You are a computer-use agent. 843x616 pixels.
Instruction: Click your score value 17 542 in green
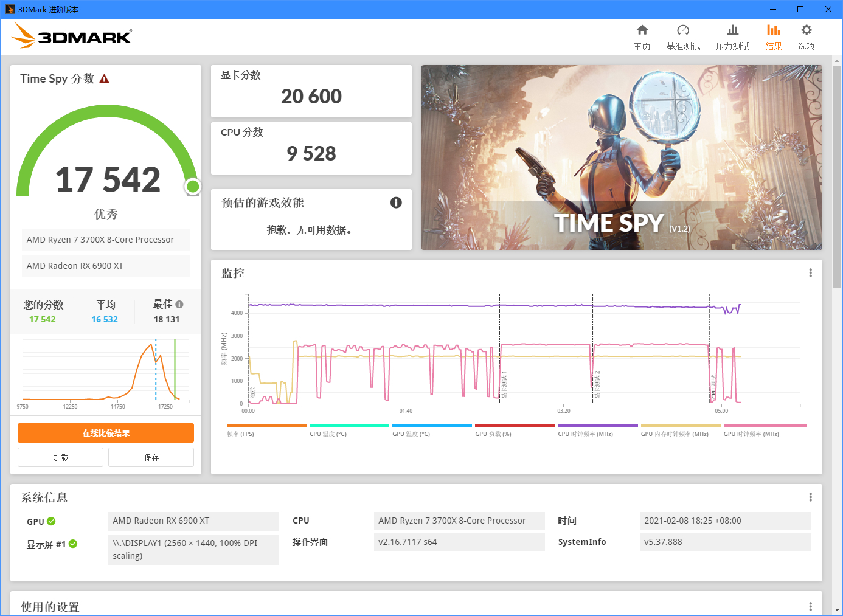pos(43,319)
